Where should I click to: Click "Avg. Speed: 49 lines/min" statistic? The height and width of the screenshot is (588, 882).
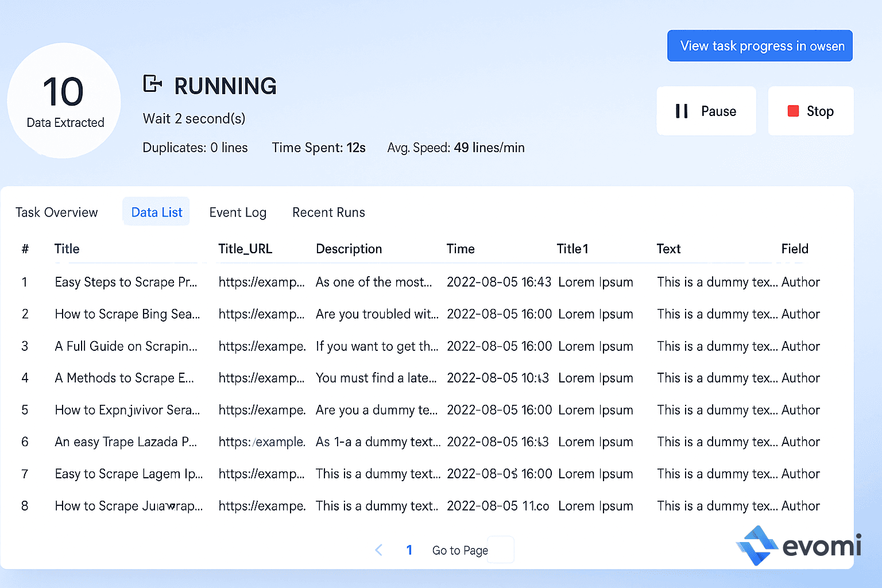point(456,148)
